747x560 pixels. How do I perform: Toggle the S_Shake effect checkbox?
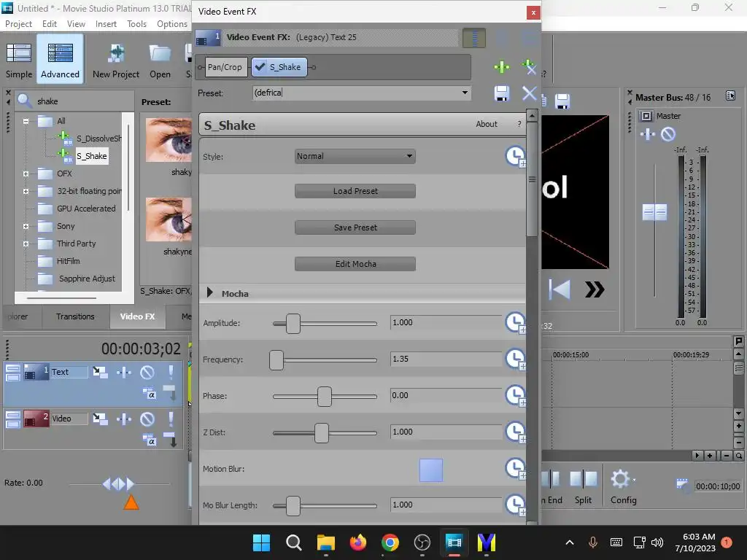pyautogui.click(x=260, y=67)
